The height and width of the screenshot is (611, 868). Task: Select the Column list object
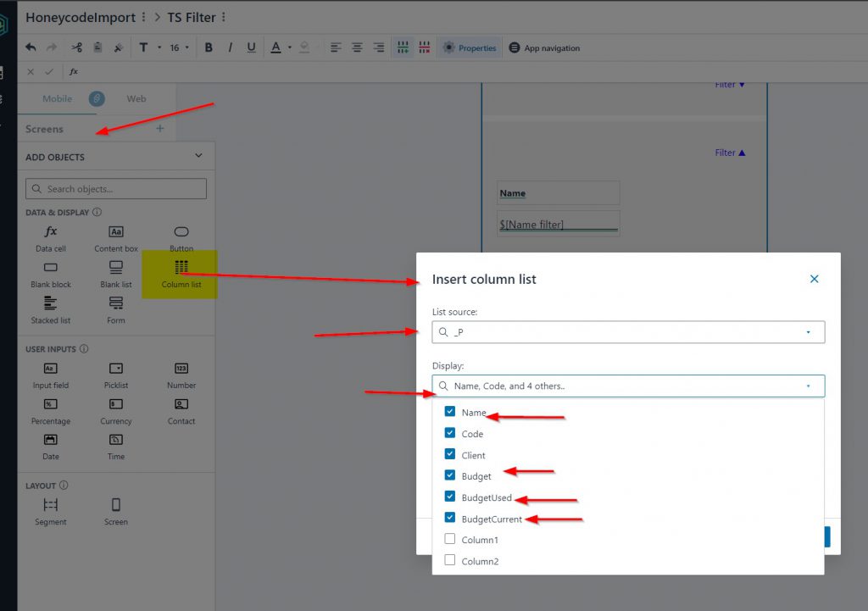[x=181, y=273]
